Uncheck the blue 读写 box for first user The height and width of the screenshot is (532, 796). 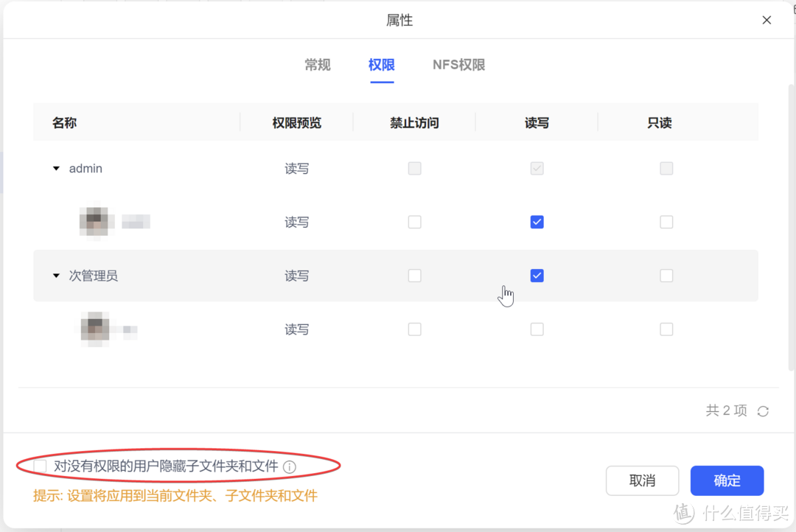(537, 222)
